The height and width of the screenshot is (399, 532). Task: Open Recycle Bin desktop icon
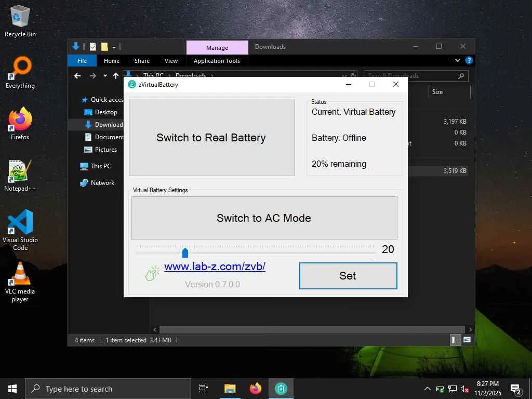coord(20,21)
